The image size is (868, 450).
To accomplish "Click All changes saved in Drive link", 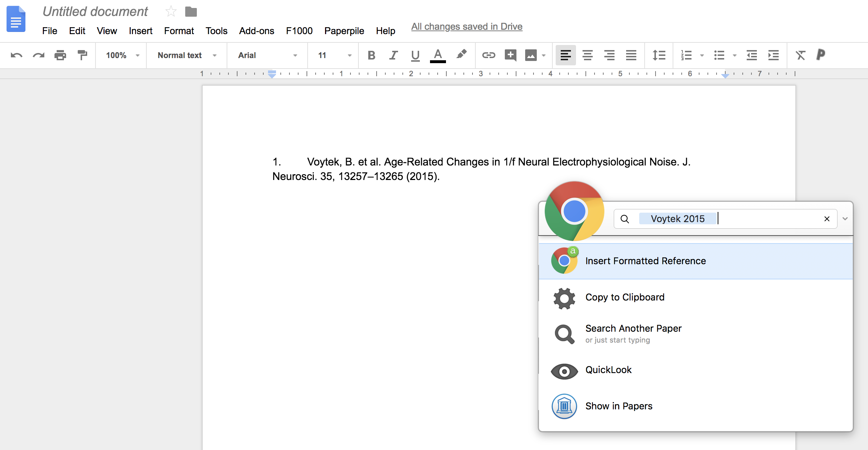I will [x=467, y=26].
